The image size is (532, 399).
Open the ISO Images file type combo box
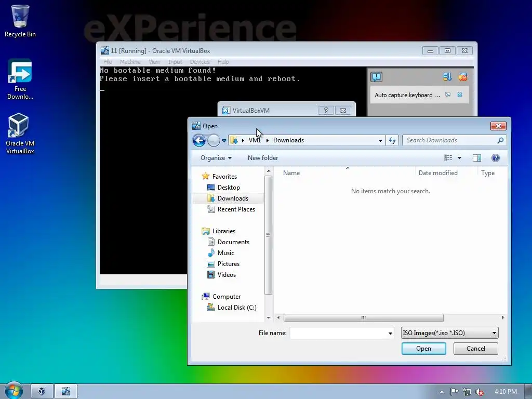[x=449, y=333]
